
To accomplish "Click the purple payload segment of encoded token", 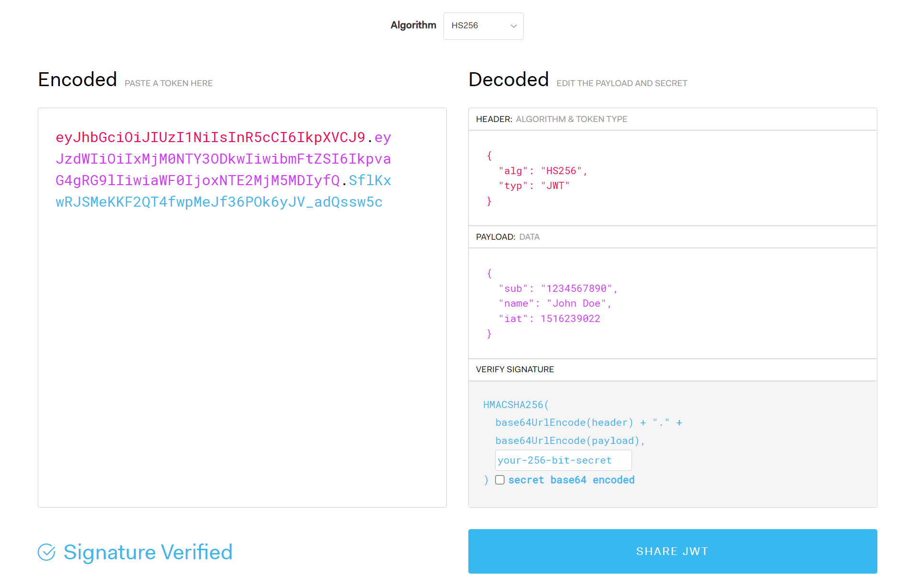I will [223, 159].
